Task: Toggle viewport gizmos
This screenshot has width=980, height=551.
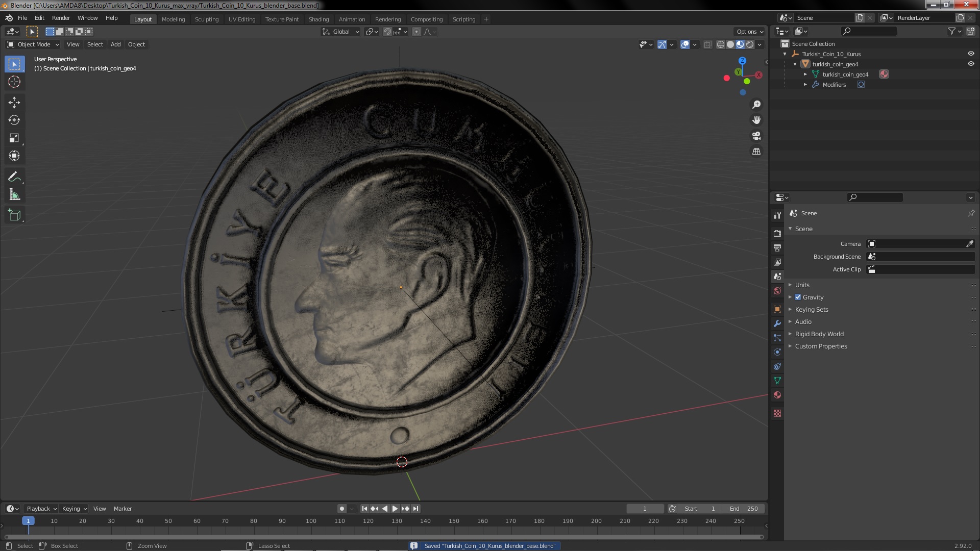Action: [662, 44]
